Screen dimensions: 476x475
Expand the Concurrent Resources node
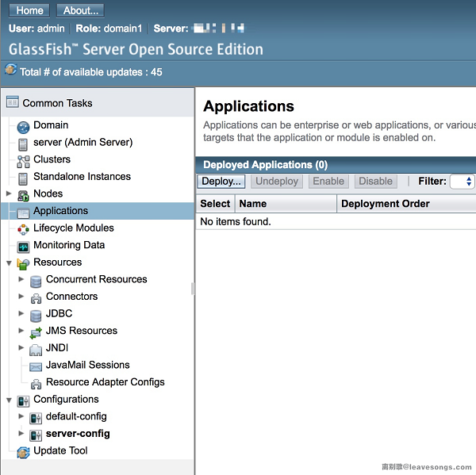click(x=21, y=279)
